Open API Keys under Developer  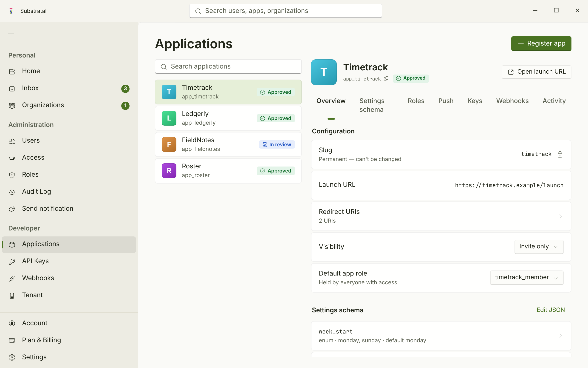coord(69,261)
